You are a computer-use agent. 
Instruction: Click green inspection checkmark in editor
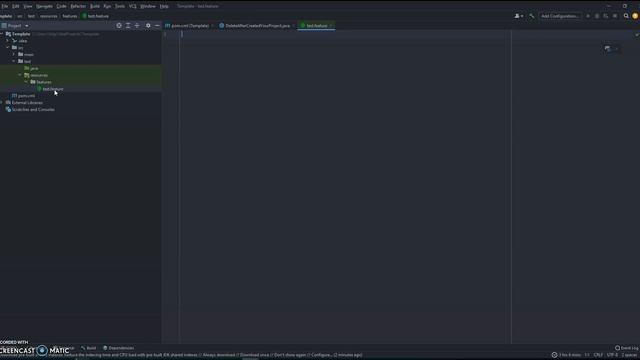tap(636, 35)
